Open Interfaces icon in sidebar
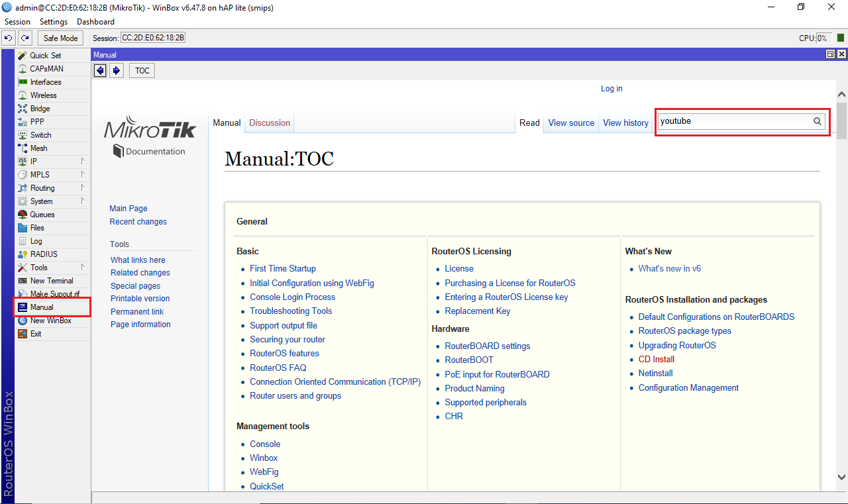The width and height of the screenshot is (848, 504). [23, 82]
